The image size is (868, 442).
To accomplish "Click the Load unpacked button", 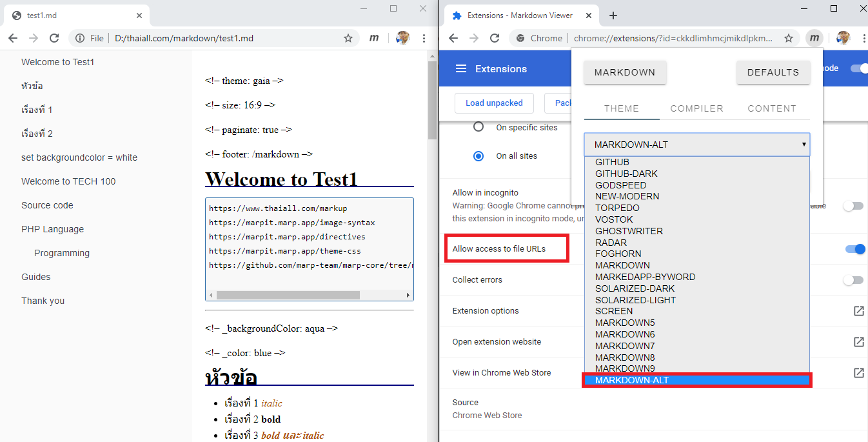I will tap(494, 103).
